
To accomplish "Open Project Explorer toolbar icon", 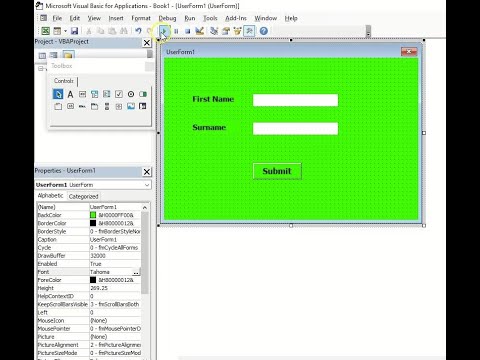I will (x=214, y=31).
